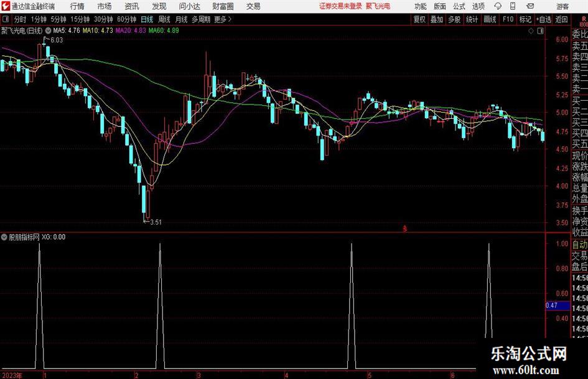This screenshot has height=379, width=588.
Task: Switch to the 30分钟 period tab
Action: [x=103, y=19]
